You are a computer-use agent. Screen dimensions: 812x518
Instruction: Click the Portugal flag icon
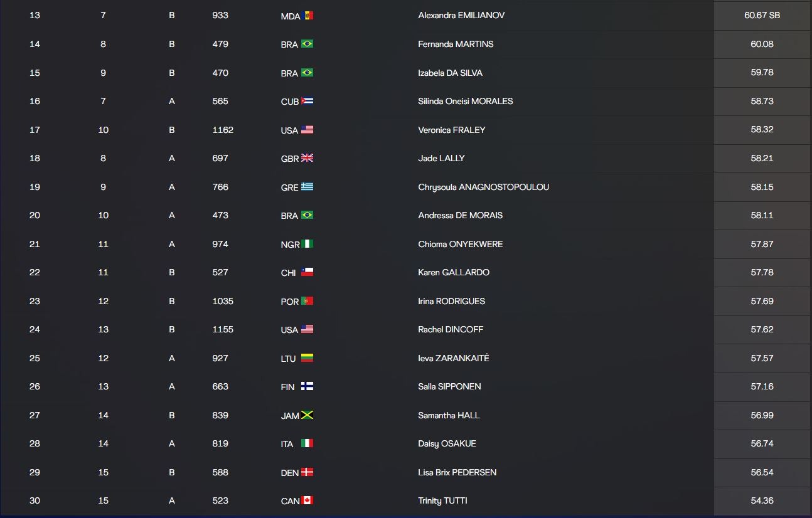click(307, 301)
